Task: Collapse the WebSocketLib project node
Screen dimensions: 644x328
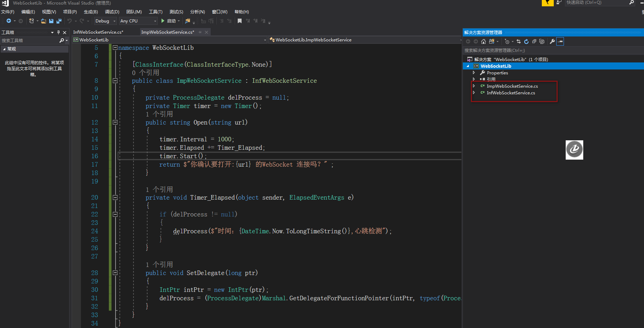Action: click(x=468, y=66)
